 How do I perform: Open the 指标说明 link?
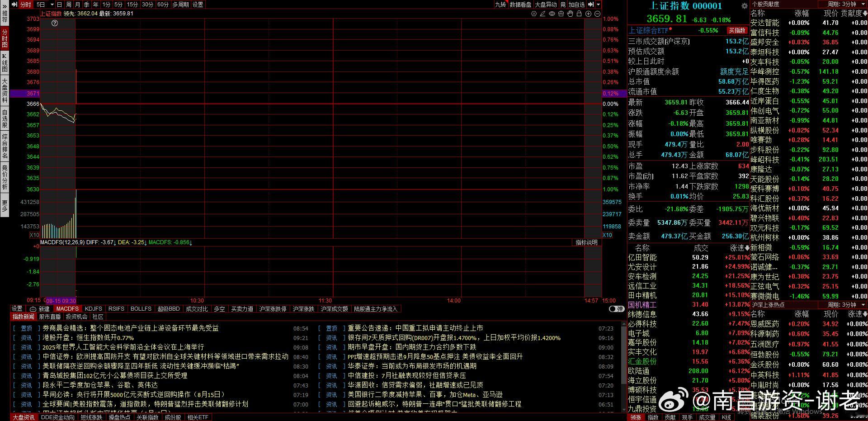pos(586,242)
